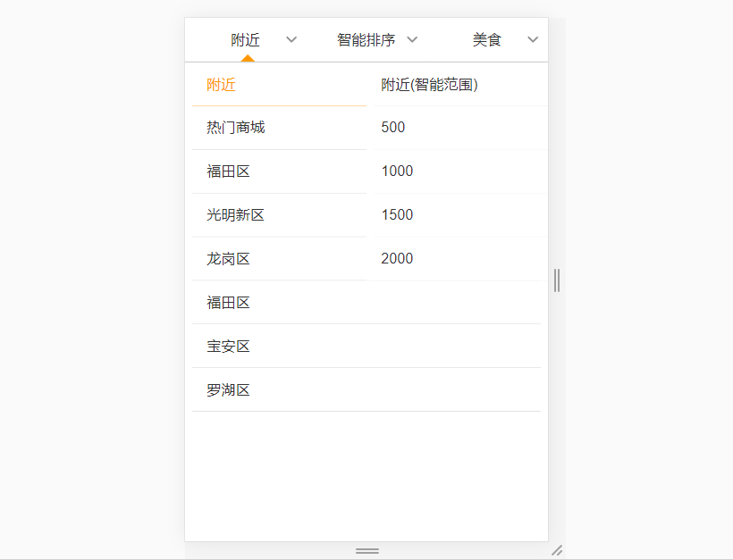The image size is (733, 560).
Task: Switch to the 美食 category tab
Action: pyautogui.click(x=487, y=40)
